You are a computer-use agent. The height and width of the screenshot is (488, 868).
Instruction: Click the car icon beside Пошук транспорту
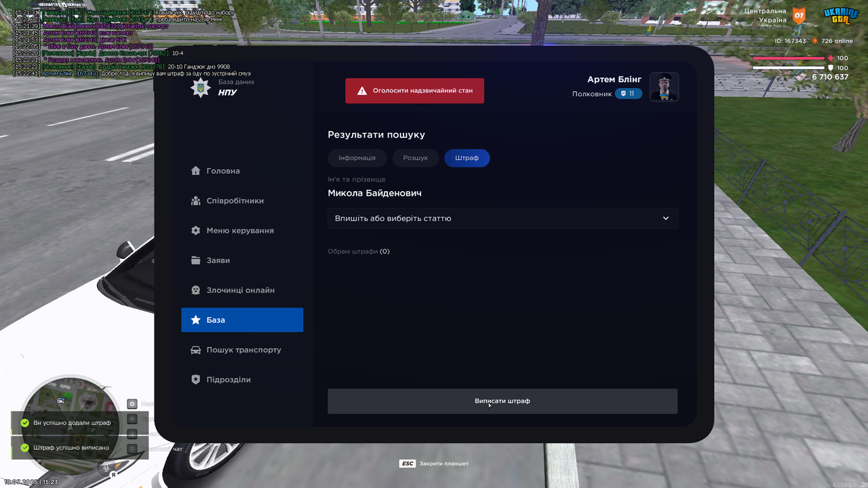pyautogui.click(x=196, y=350)
